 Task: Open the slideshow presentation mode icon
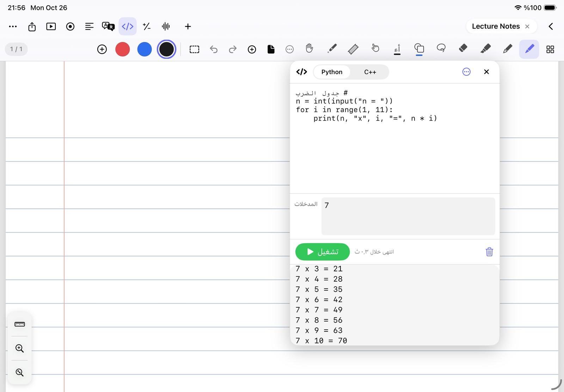(x=51, y=26)
